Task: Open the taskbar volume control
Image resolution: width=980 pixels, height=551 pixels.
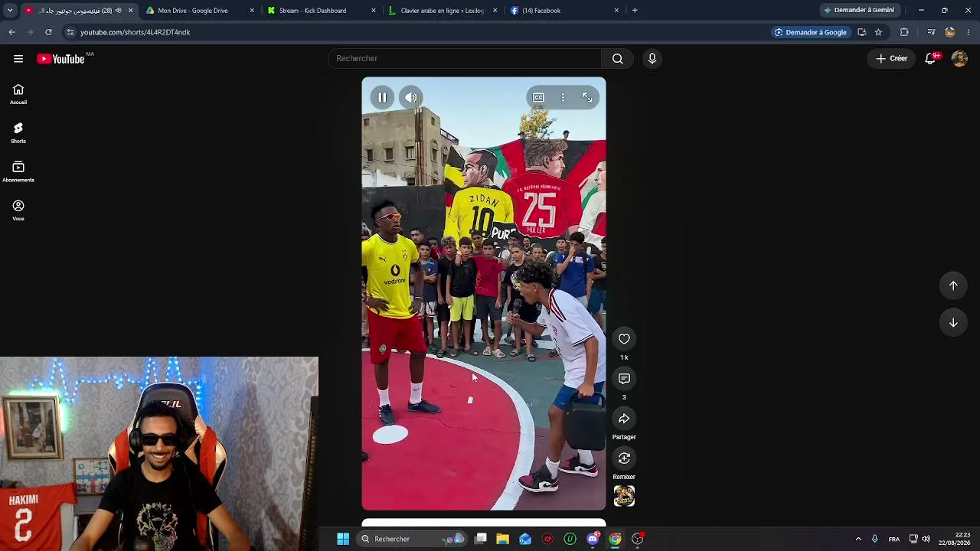Action: [926, 539]
